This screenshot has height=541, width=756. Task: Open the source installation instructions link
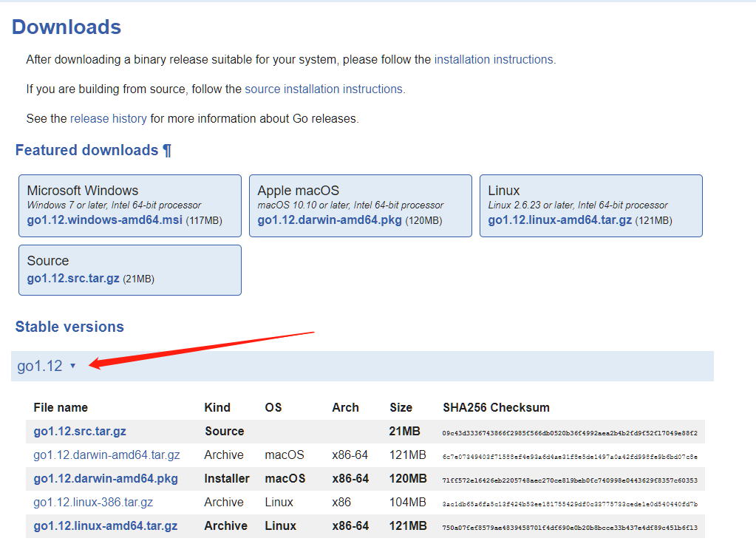324,89
